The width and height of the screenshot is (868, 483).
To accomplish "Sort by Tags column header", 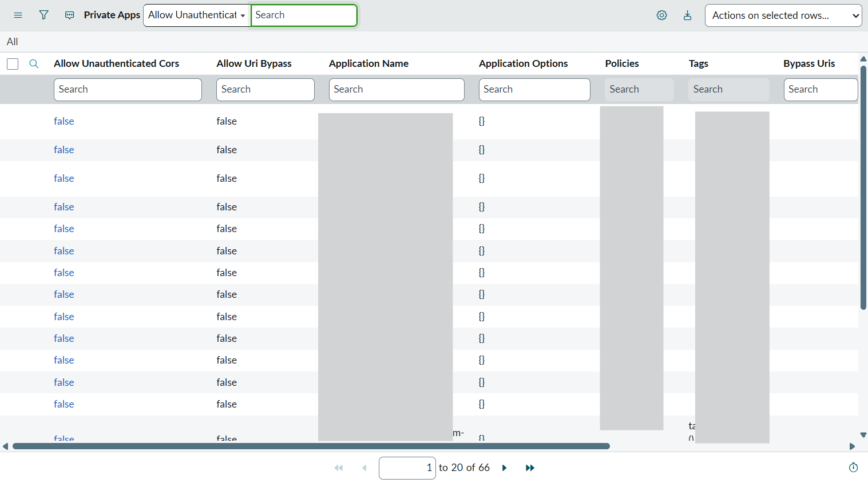I will click(x=699, y=63).
